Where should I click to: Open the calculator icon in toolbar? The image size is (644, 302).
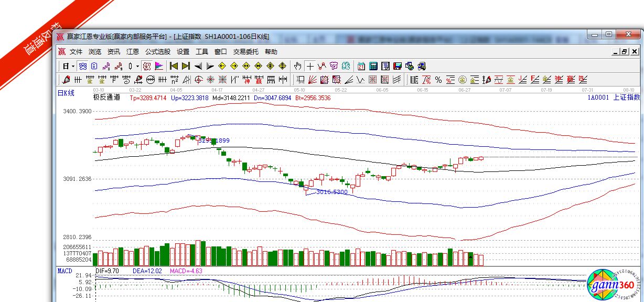click(x=373, y=66)
